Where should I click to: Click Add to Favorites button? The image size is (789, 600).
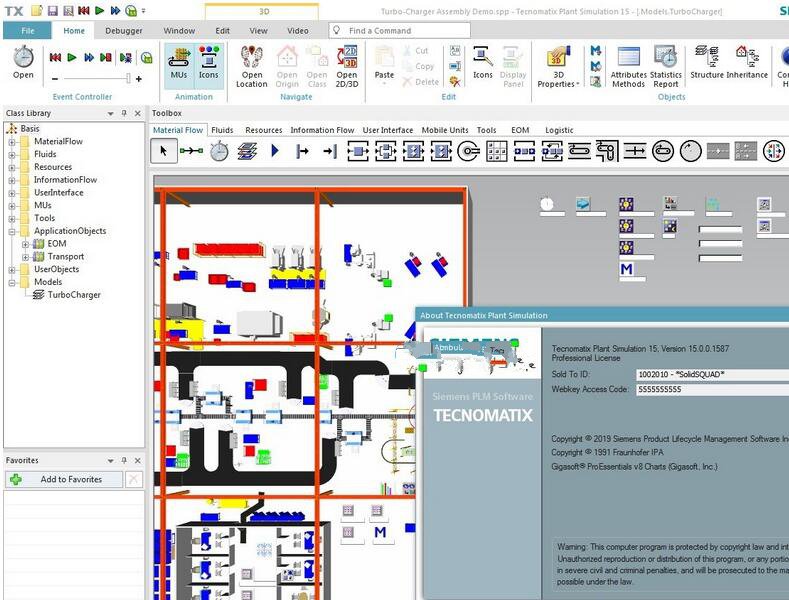click(64, 479)
